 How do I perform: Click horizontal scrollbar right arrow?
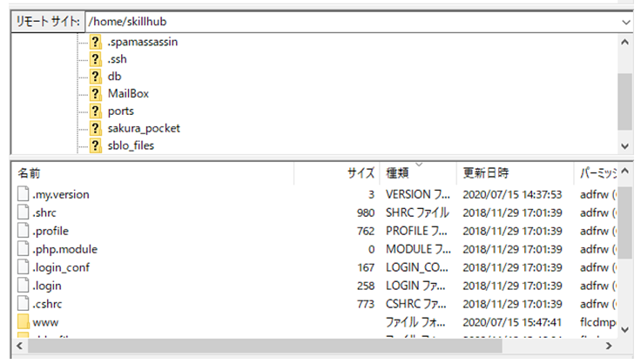(x=608, y=346)
